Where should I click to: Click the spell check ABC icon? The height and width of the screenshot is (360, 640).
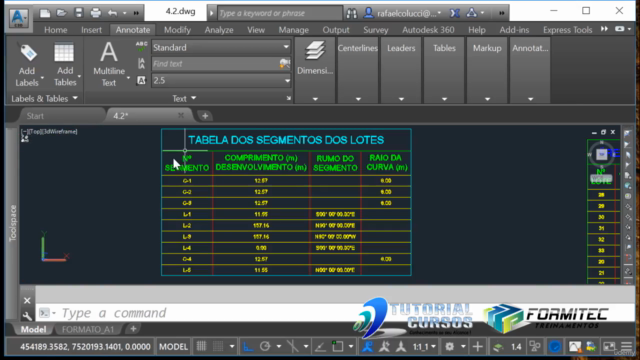coord(141,47)
